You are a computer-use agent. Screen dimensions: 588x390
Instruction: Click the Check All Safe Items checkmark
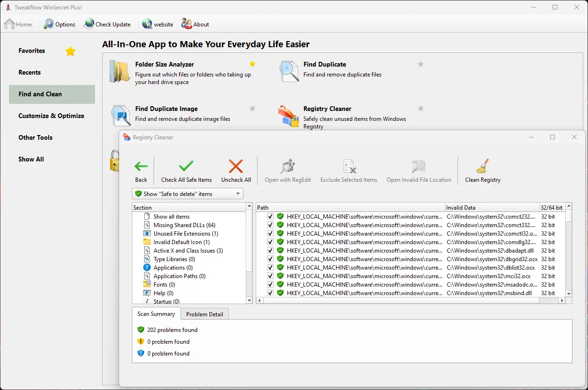point(186,166)
